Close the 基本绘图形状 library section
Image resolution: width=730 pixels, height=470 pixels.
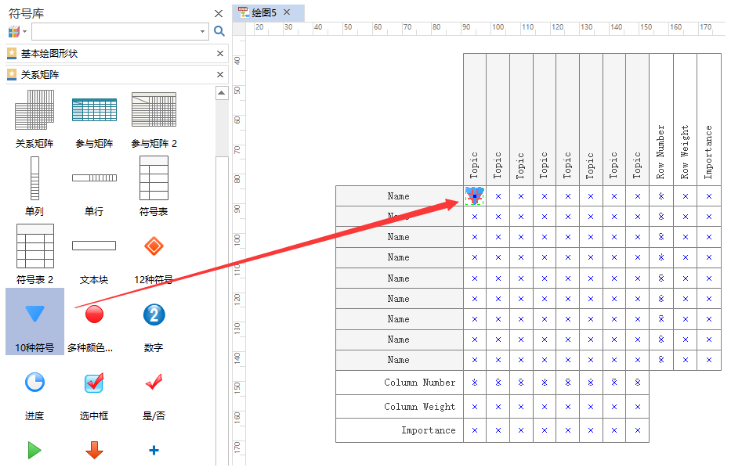click(220, 54)
